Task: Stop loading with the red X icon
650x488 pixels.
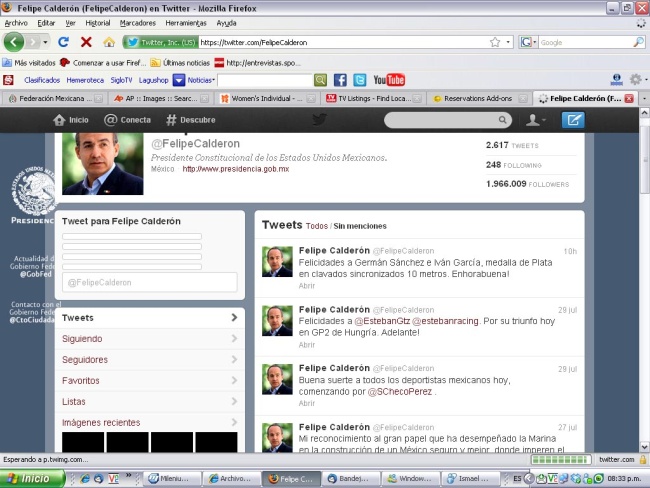Action: click(86, 42)
